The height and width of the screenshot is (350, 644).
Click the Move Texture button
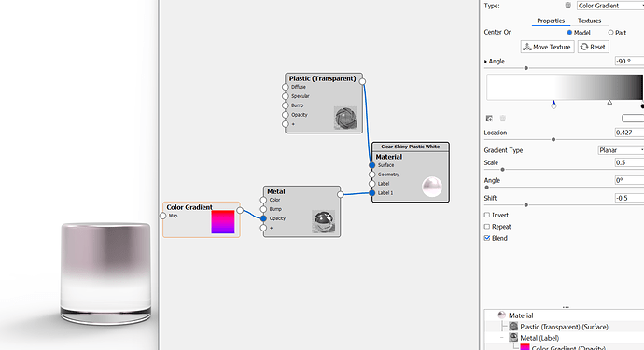(x=548, y=47)
